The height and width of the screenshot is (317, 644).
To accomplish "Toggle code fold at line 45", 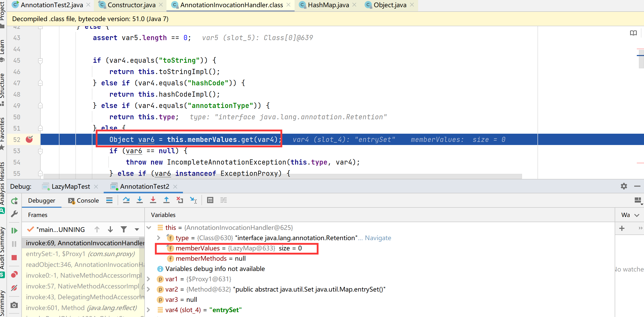I will pyautogui.click(x=40, y=61).
